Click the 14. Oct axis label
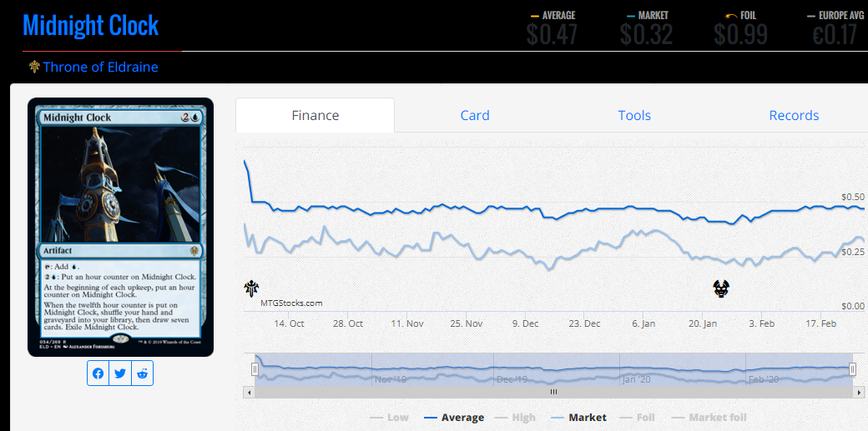 coord(289,323)
